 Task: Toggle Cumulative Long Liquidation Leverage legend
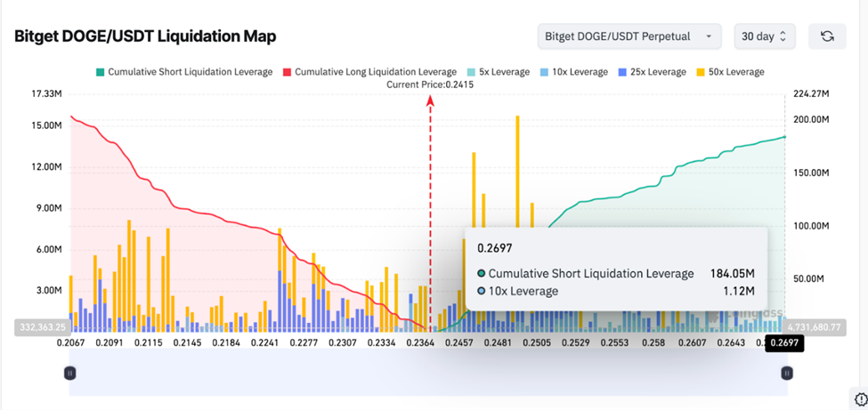(369, 72)
